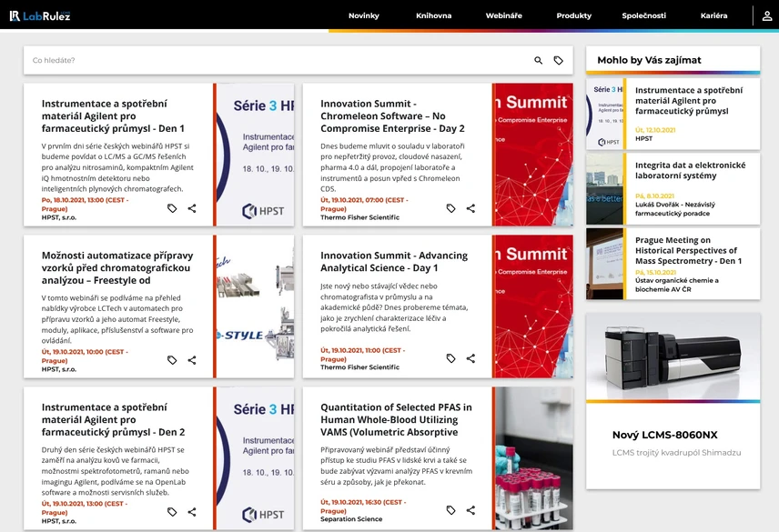Screen dimensions: 779x532
Task: Click the search magnifier icon
Action: pyautogui.click(x=538, y=61)
